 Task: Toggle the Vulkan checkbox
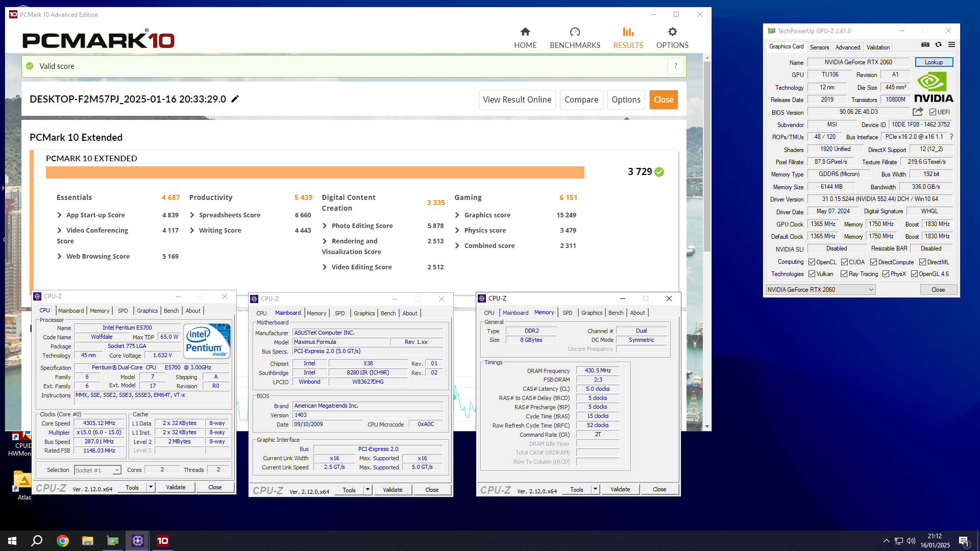tap(812, 274)
